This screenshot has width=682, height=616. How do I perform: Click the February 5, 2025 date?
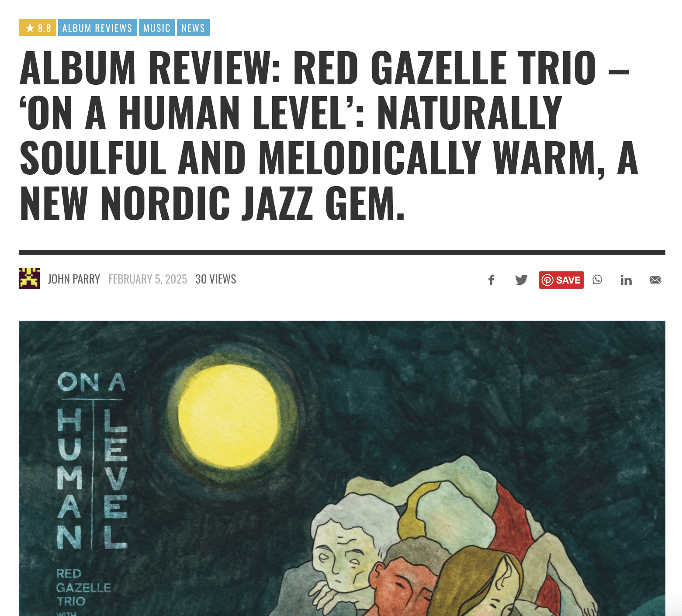point(148,279)
